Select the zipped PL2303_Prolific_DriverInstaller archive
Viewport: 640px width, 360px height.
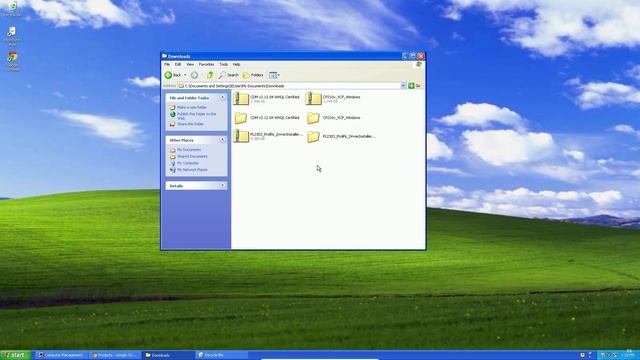point(268,136)
